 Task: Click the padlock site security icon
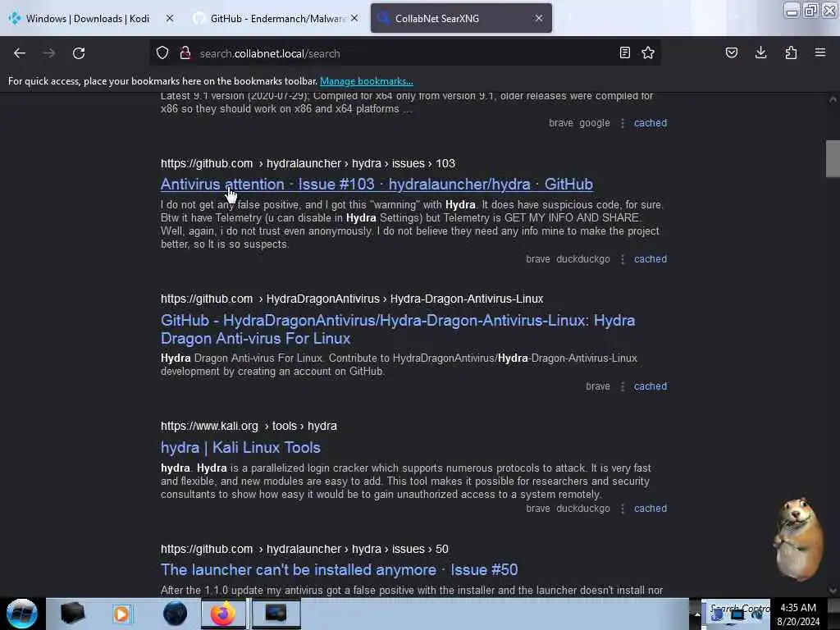point(185,53)
